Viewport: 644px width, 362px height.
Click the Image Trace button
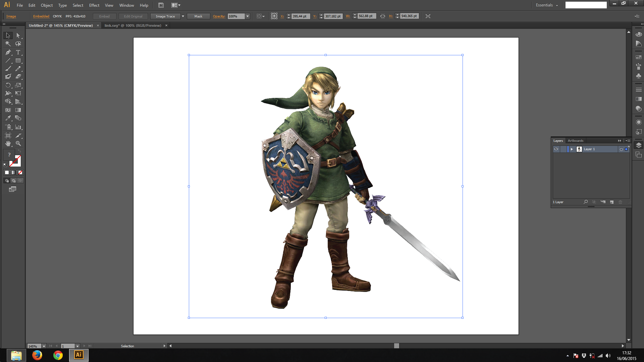(x=165, y=16)
